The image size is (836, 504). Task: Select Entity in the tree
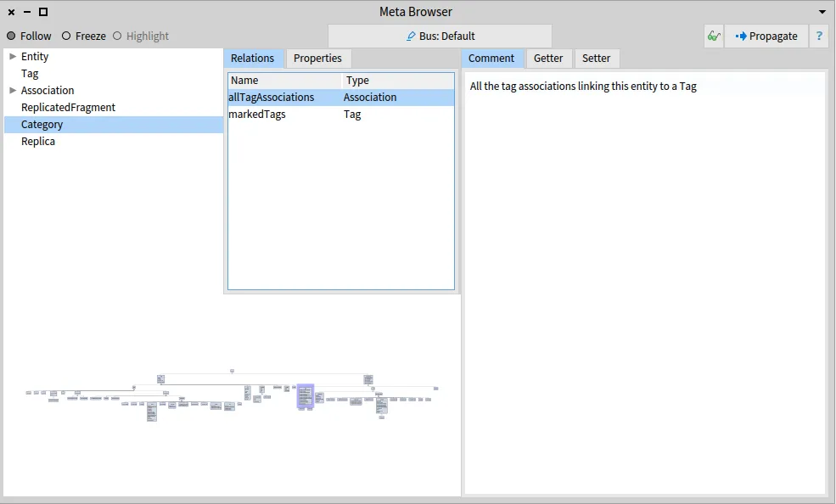(x=35, y=57)
